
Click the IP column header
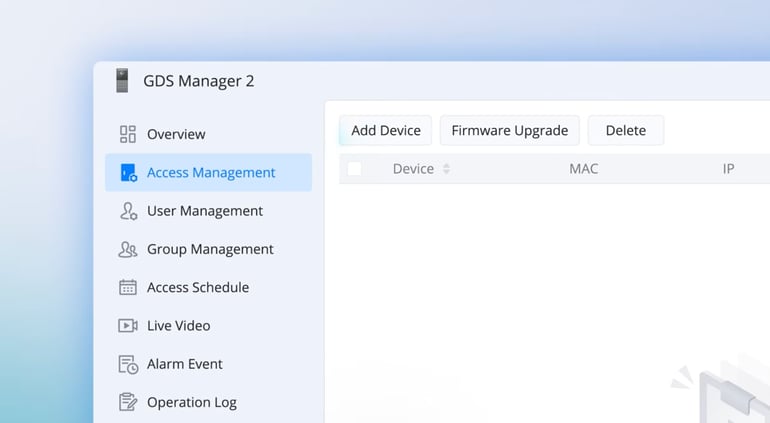(x=728, y=169)
